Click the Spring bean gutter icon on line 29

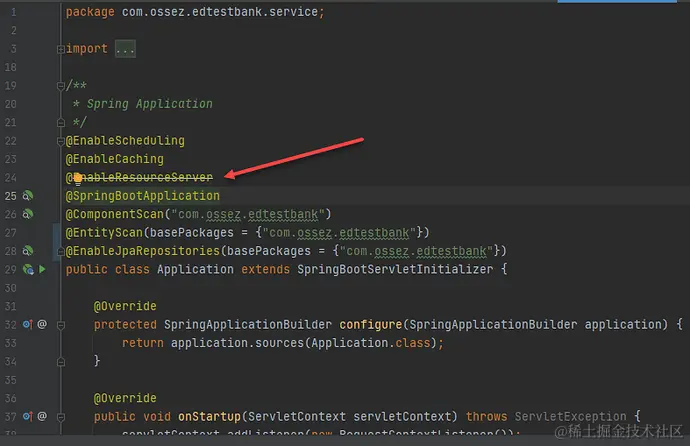[x=28, y=269]
